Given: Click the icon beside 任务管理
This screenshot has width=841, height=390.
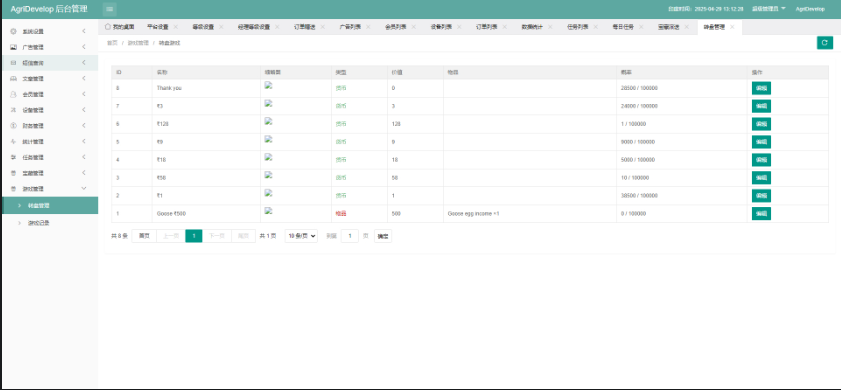Looking at the screenshot, I should point(13,157).
